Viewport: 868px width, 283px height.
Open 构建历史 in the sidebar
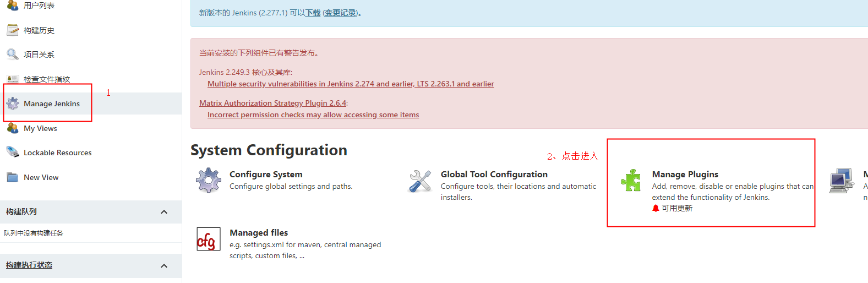39,30
